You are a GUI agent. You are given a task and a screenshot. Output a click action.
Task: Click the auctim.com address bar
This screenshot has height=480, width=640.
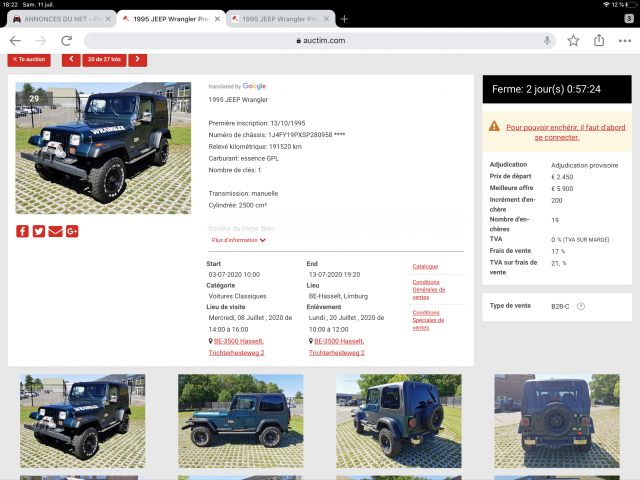point(320,40)
